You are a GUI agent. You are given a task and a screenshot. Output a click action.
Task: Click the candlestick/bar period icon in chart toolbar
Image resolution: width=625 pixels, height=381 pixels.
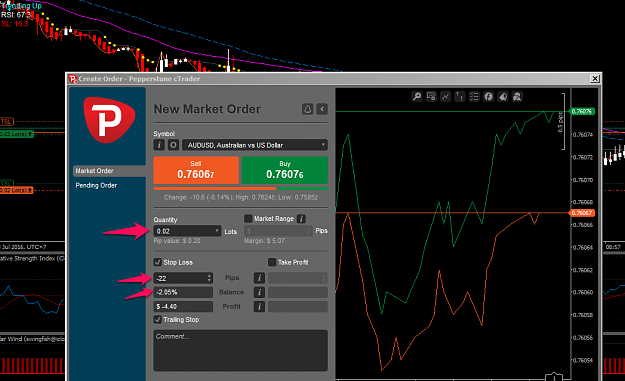click(460, 96)
